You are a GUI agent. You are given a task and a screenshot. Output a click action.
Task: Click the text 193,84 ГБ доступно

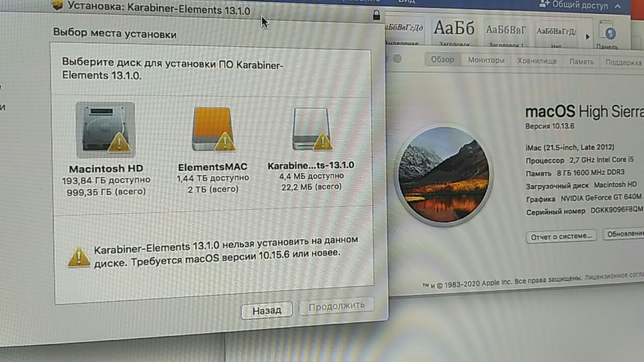[106, 180]
